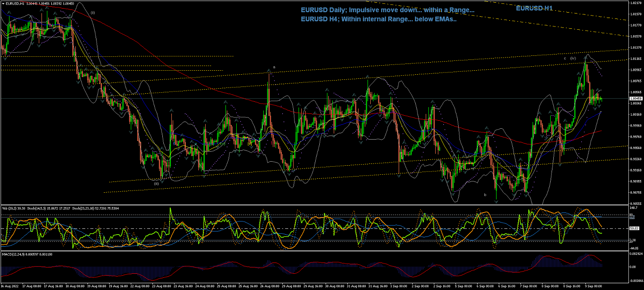Viewport: 644px width, 290px height.
Task: Click the Stoch(14,5,3) indicator label
Action: (x=30, y=208)
